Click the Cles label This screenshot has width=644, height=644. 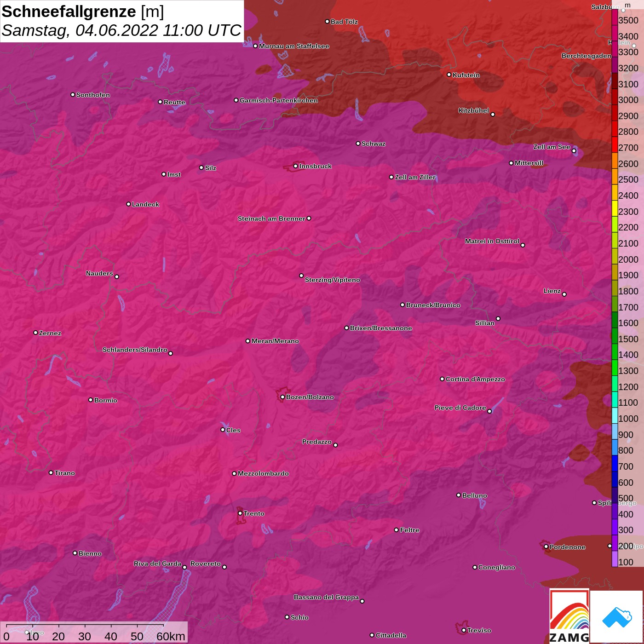pos(233,430)
